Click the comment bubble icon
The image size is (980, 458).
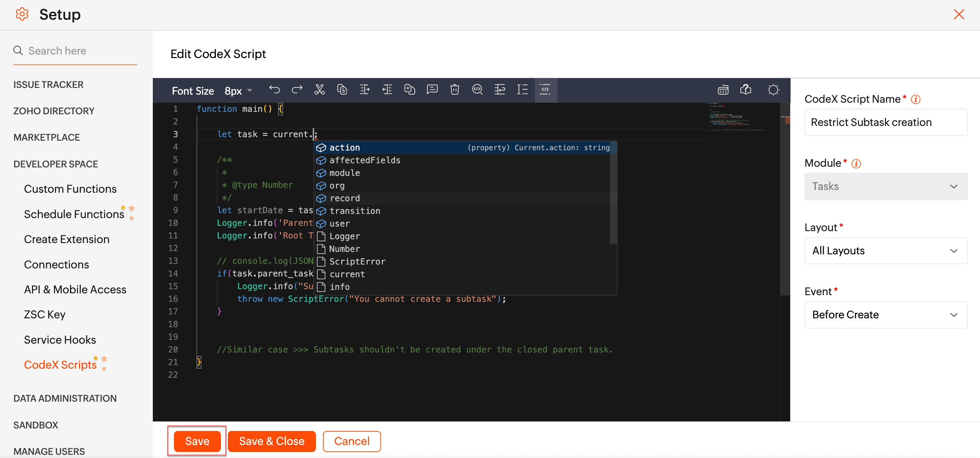click(432, 90)
